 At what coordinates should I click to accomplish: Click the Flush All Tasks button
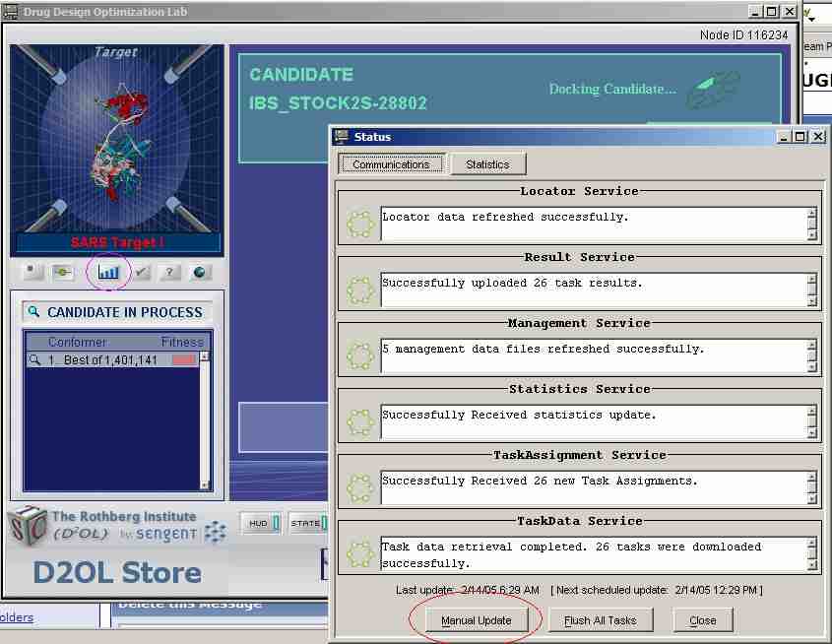tap(600, 620)
